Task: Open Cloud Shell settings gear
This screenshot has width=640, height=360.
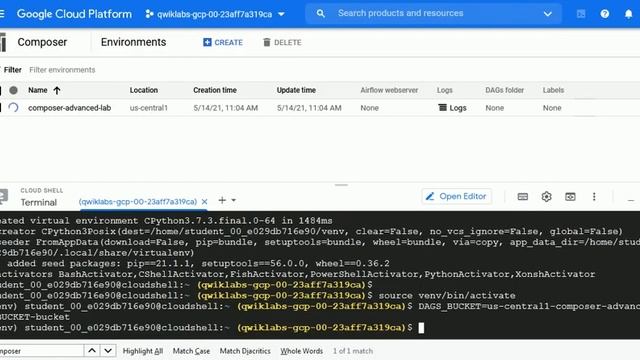Action: coord(546,197)
